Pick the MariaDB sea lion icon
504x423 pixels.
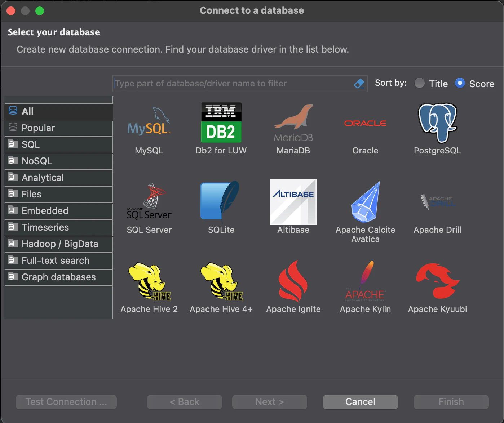point(293,123)
